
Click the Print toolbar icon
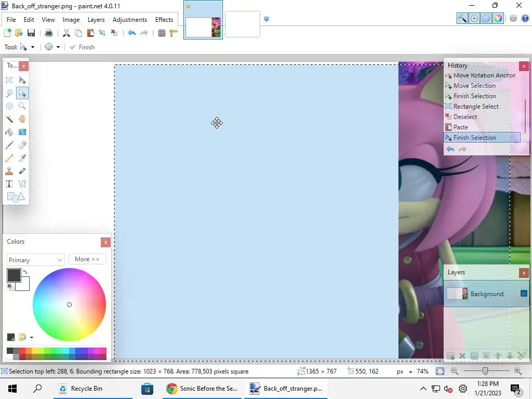(x=48, y=33)
